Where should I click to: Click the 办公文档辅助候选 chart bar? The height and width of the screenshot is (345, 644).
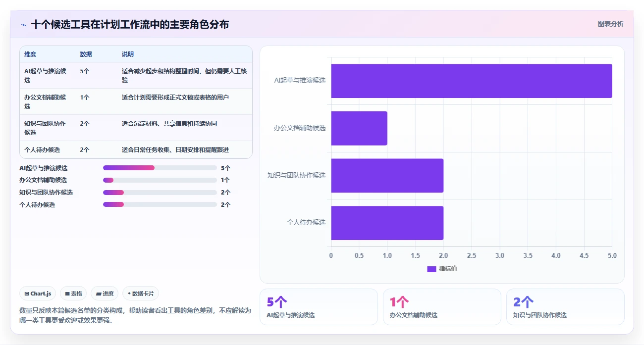pos(359,128)
